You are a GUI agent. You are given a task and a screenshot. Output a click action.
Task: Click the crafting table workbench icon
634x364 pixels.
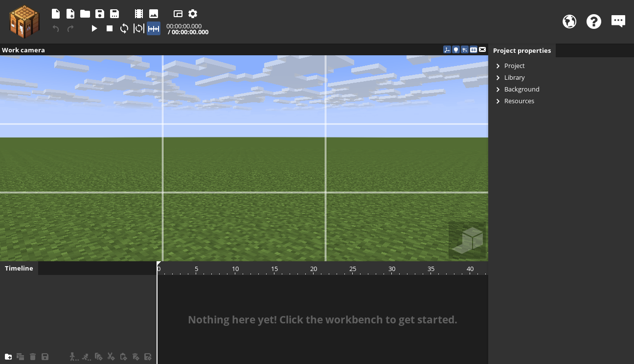tap(24, 22)
